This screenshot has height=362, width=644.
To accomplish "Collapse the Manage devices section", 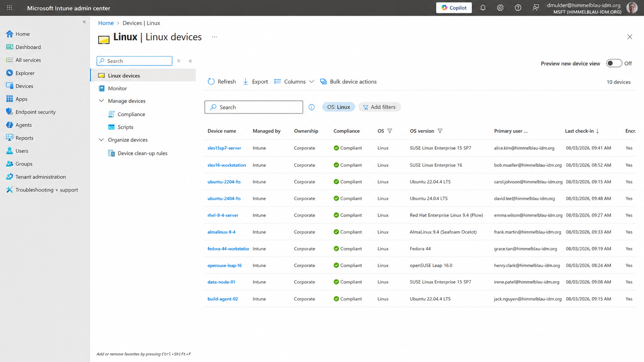I will pyautogui.click(x=101, y=101).
